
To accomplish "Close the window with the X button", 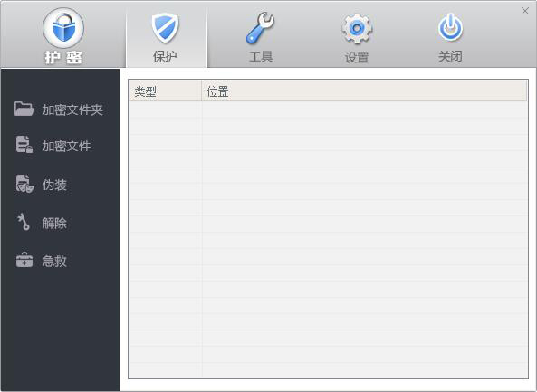I will (x=525, y=11).
